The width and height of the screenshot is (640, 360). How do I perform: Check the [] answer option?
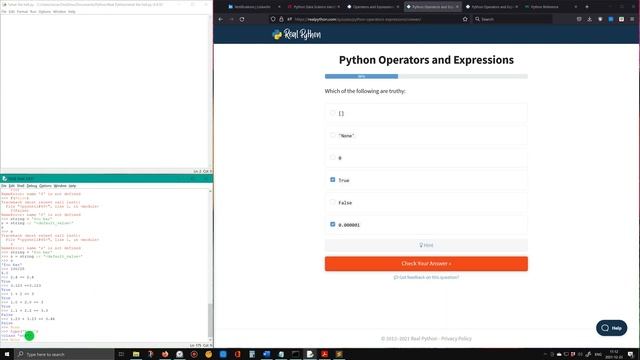(x=333, y=113)
